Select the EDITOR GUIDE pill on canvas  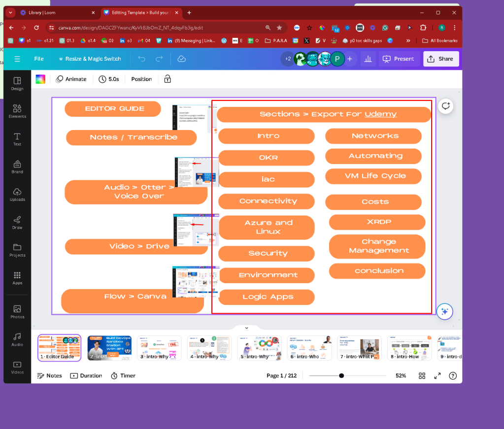click(x=113, y=109)
